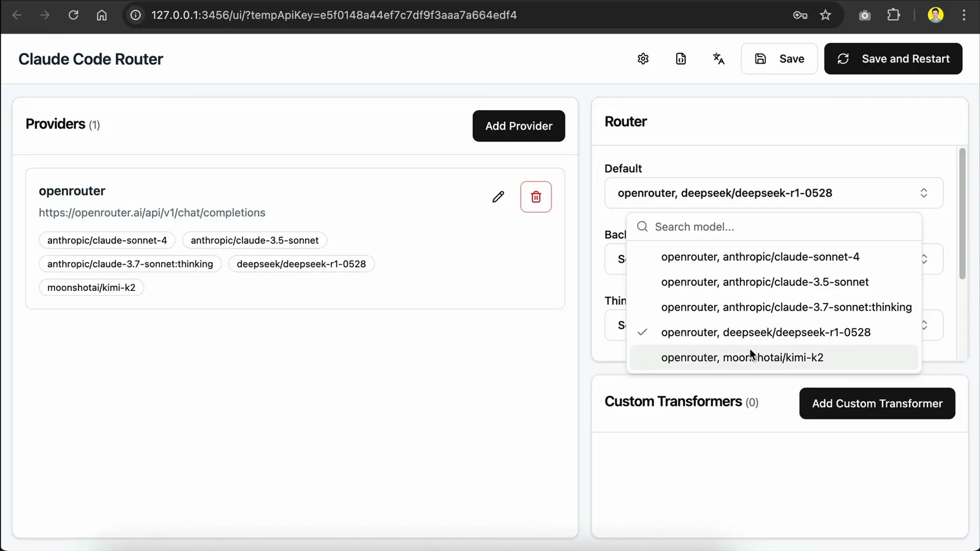
Task: Click the moonshotai/kimi-k2 model tag
Action: coord(91,287)
